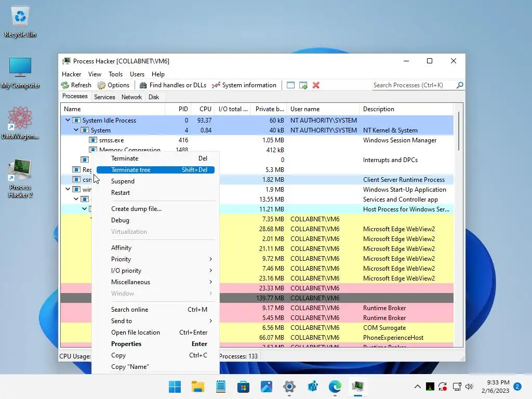The height and width of the screenshot is (399, 532).
Task: Click the find window toolbar icon
Action: point(290,85)
